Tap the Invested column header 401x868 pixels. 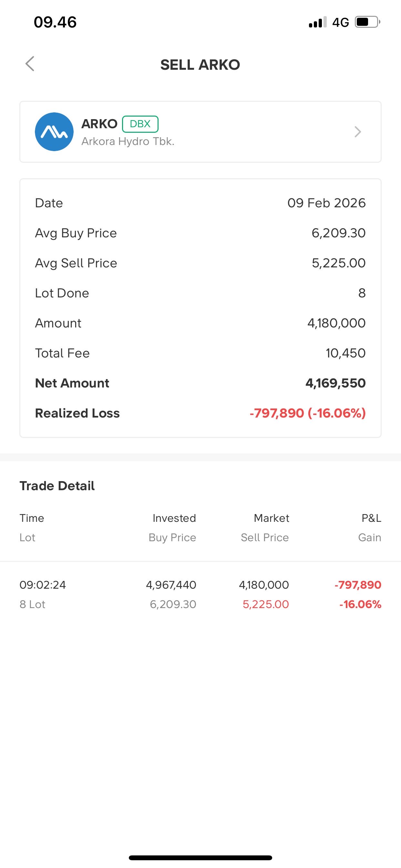[x=174, y=518]
